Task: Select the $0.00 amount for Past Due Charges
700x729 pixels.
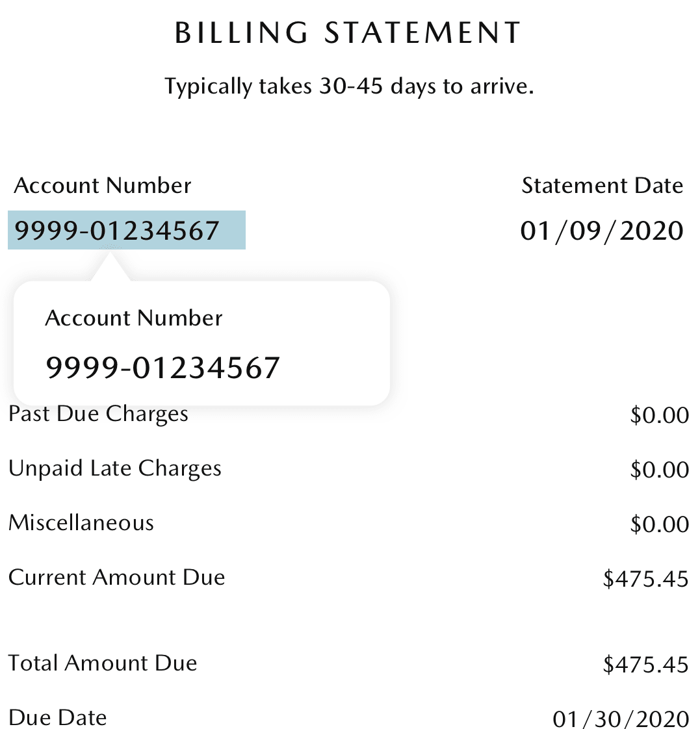Action: coord(658,415)
